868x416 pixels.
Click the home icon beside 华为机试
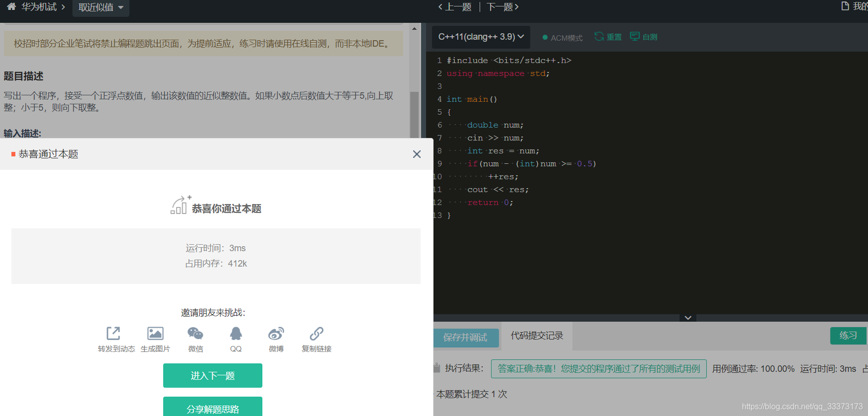click(x=11, y=7)
